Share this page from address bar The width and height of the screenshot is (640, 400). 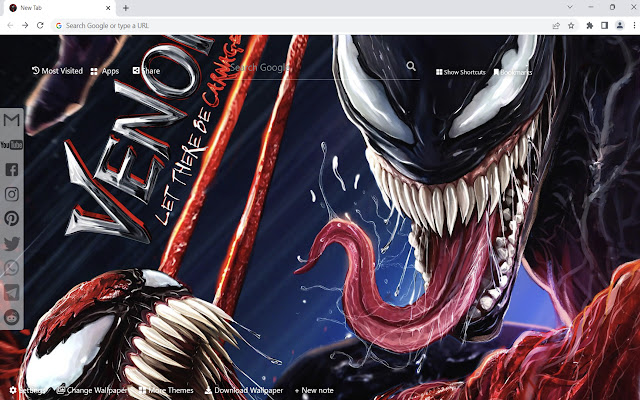click(556, 25)
